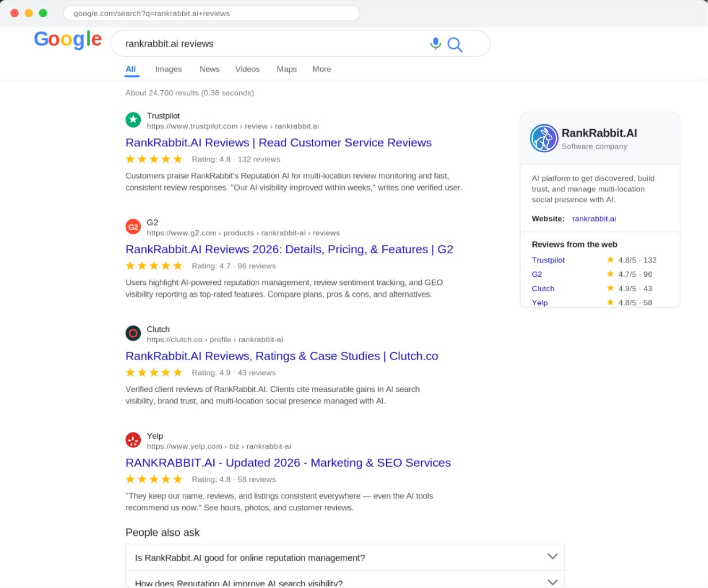Click the Trustpilot site name above result
708x588 pixels.
(163, 116)
